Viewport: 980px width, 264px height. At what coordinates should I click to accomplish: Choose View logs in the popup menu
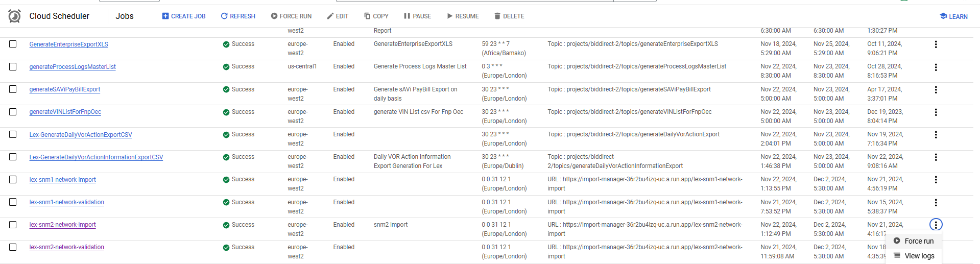[x=914, y=256]
